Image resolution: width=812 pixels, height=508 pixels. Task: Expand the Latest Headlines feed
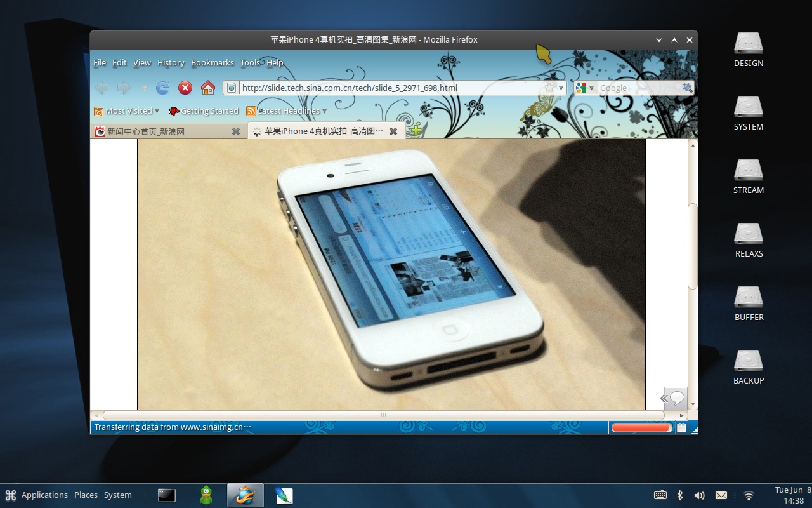(x=287, y=111)
